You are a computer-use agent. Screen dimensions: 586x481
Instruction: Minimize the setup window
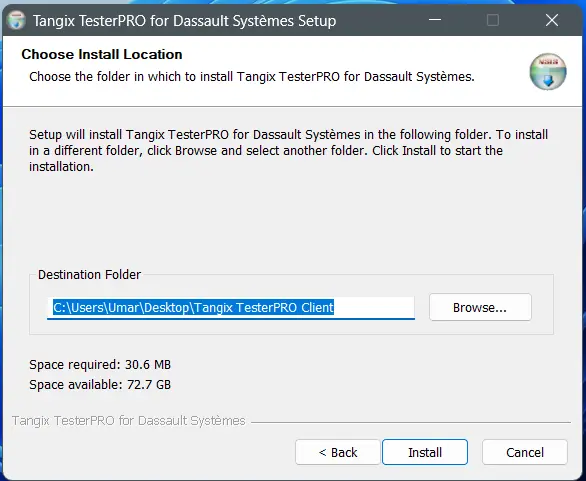[435, 20]
